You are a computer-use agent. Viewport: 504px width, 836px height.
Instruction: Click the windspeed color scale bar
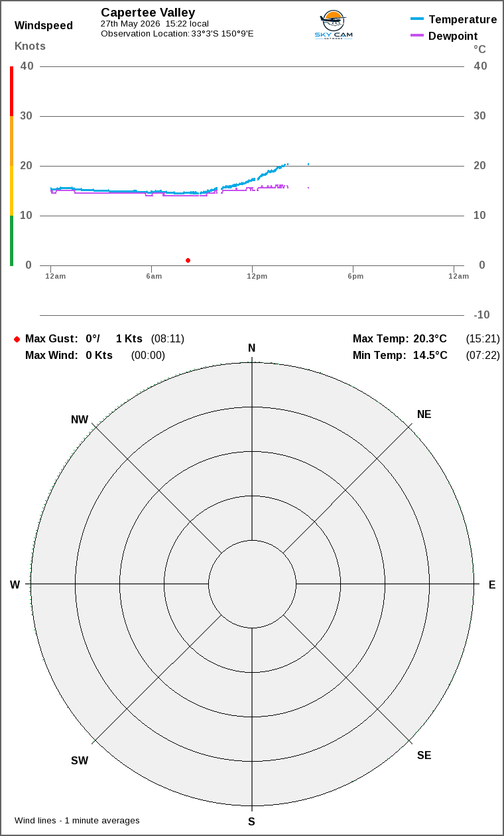coord(11,166)
